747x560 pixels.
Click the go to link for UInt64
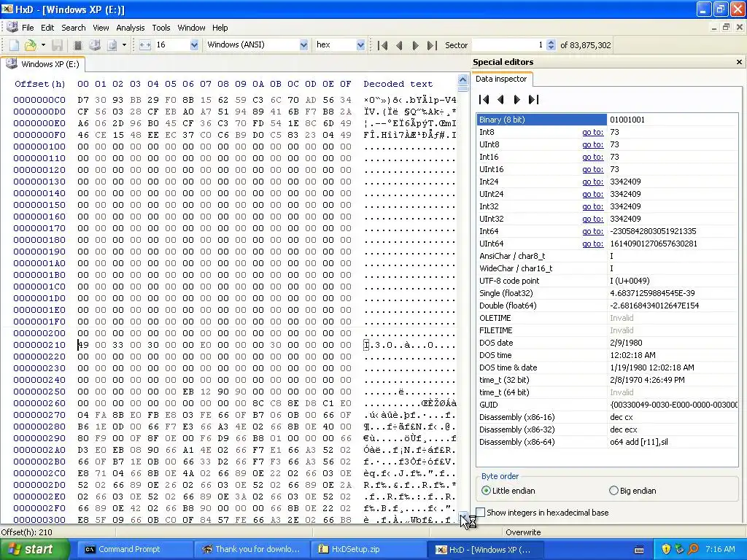[592, 244]
